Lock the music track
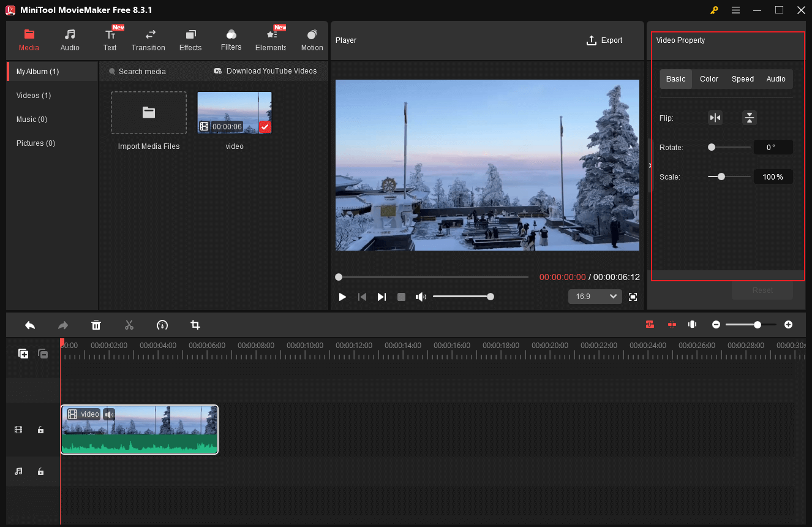This screenshot has width=812, height=527. 40,471
